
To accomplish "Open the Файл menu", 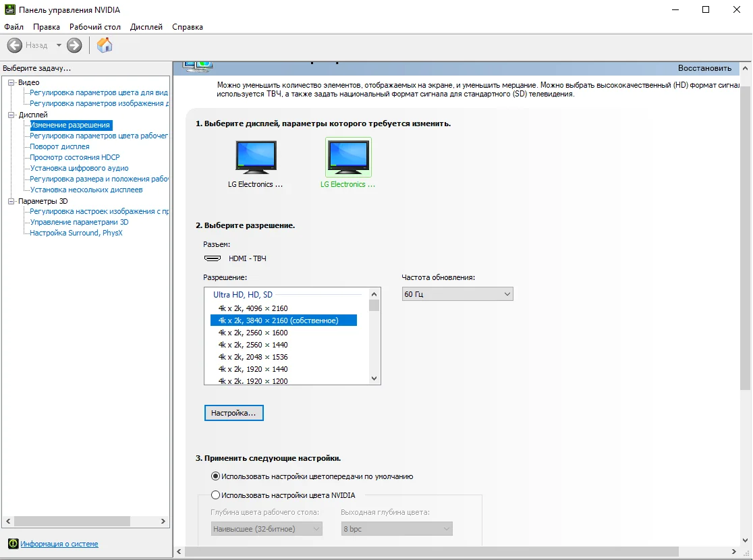I will [x=14, y=27].
